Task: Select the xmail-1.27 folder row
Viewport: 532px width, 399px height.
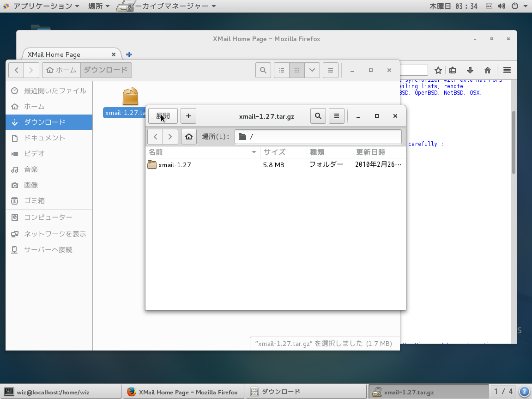Action: pyautogui.click(x=276, y=165)
